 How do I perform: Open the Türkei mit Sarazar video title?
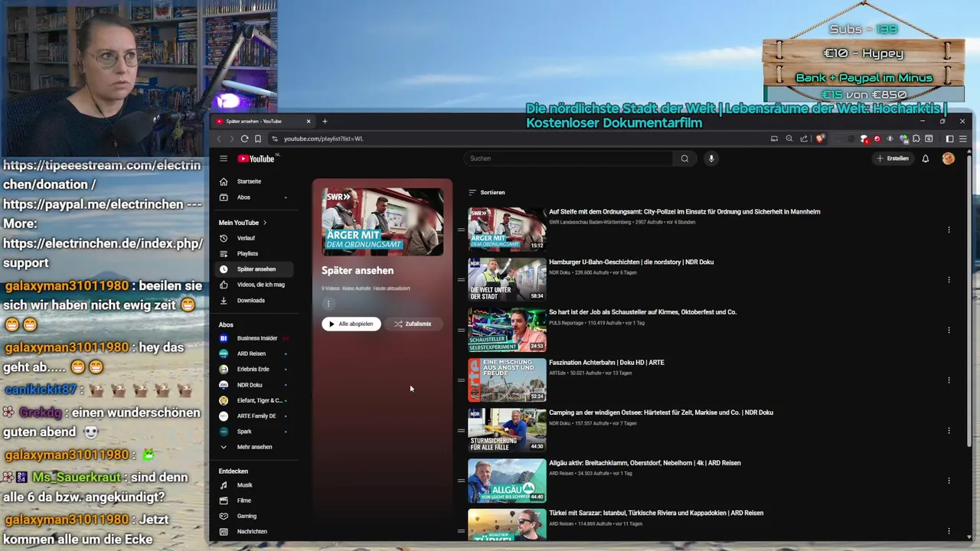[x=655, y=514]
